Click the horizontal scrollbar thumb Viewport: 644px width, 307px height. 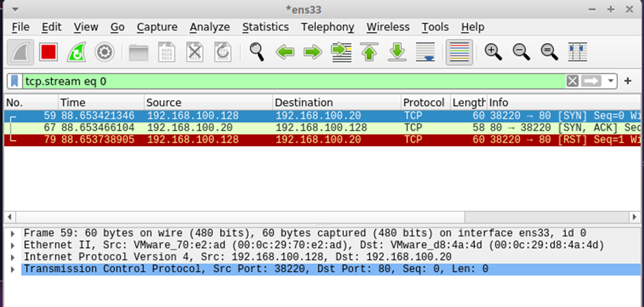tap(240, 217)
